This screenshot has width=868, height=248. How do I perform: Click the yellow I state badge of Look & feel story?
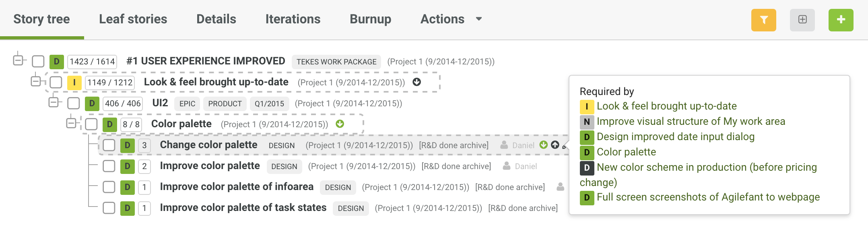[74, 83]
